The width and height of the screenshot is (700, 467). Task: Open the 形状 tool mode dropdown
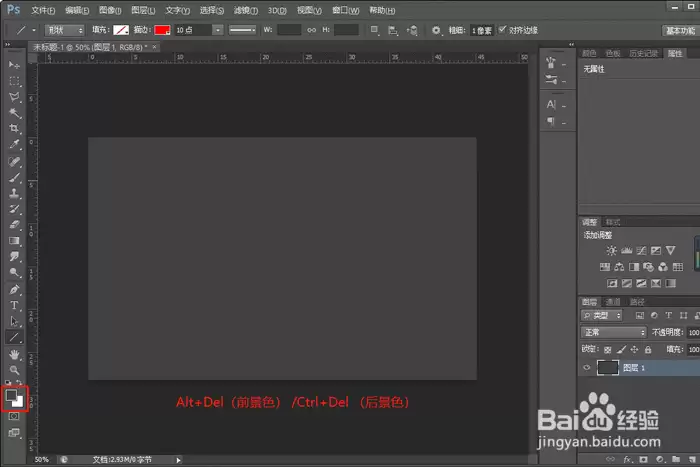pos(64,30)
